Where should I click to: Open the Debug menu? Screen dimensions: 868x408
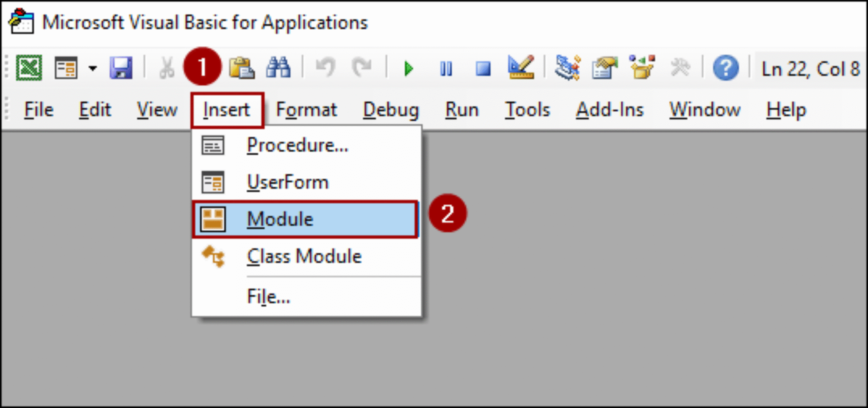390,109
